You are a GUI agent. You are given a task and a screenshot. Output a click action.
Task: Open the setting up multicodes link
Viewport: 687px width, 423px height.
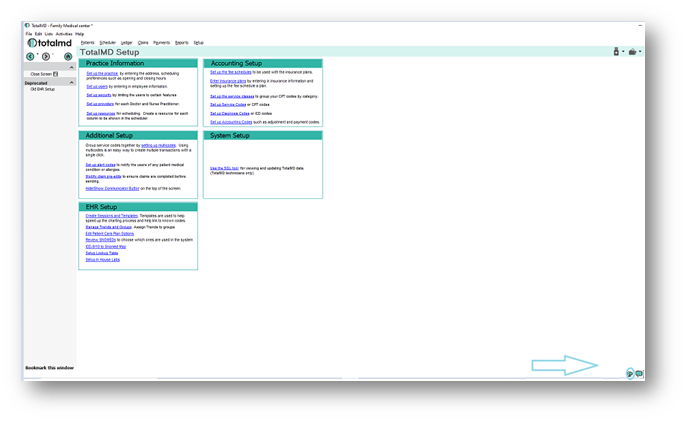point(158,145)
